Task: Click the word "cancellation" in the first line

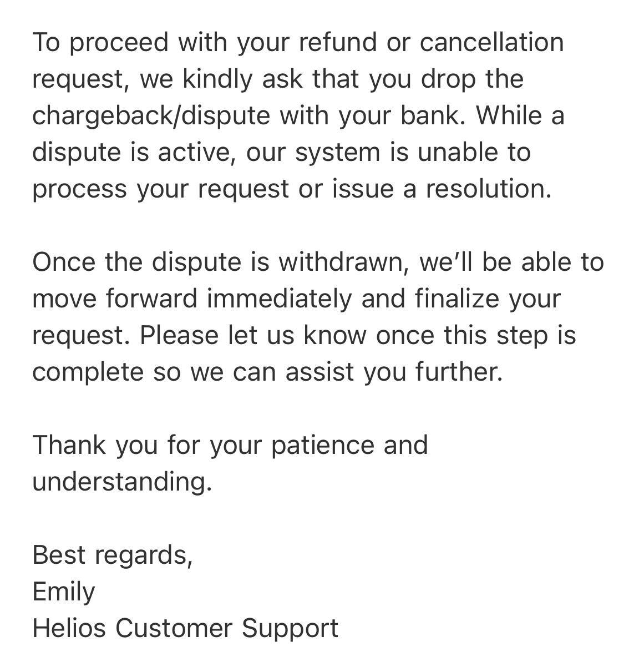Action: pos(491,42)
